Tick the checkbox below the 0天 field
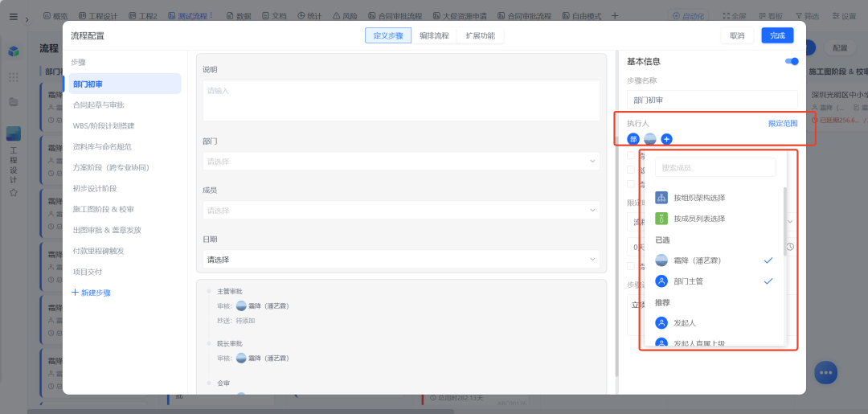This screenshot has height=414, width=868. [631, 265]
